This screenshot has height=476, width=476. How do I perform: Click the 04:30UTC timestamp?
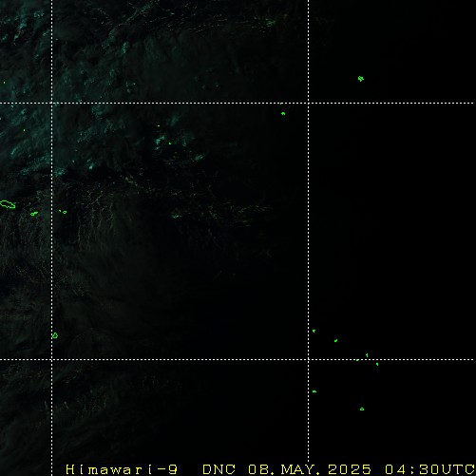[x=429, y=469]
